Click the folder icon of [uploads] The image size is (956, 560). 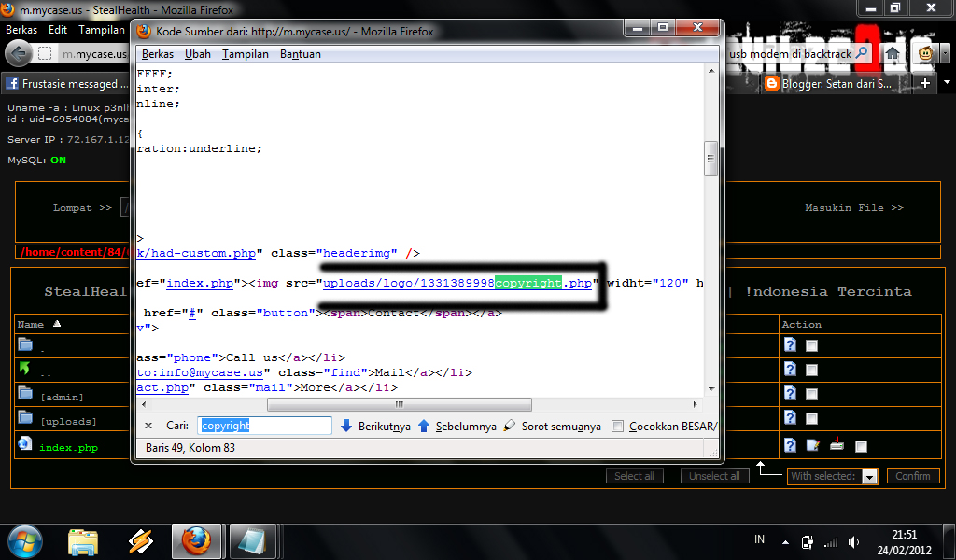click(25, 417)
